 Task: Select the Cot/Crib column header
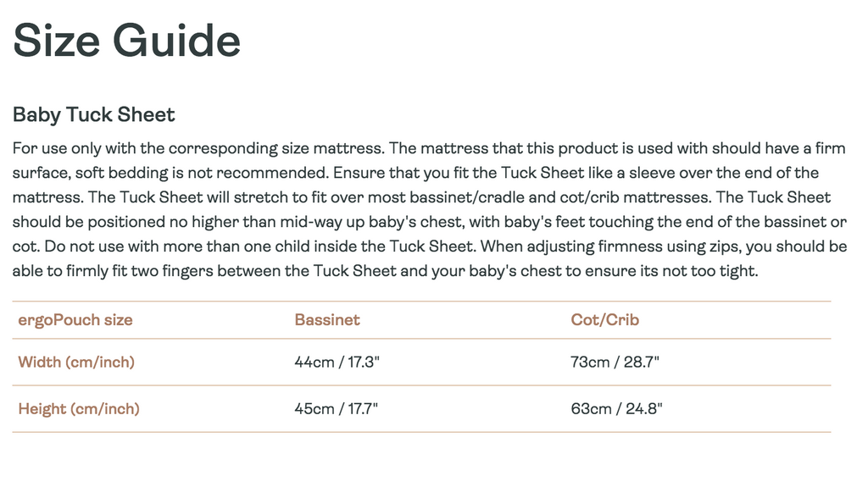[x=605, y=320]
